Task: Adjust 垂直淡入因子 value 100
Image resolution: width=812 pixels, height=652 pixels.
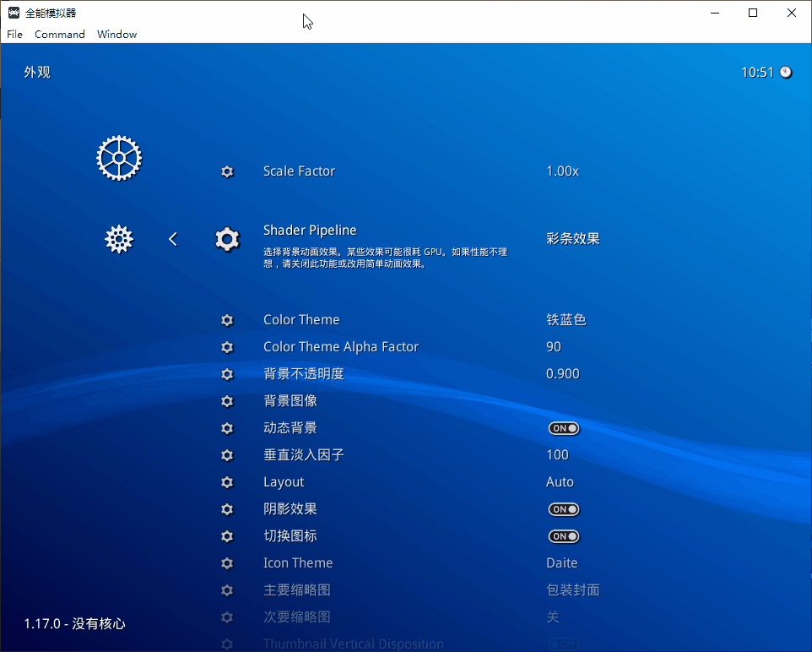Action: point(557,455)
